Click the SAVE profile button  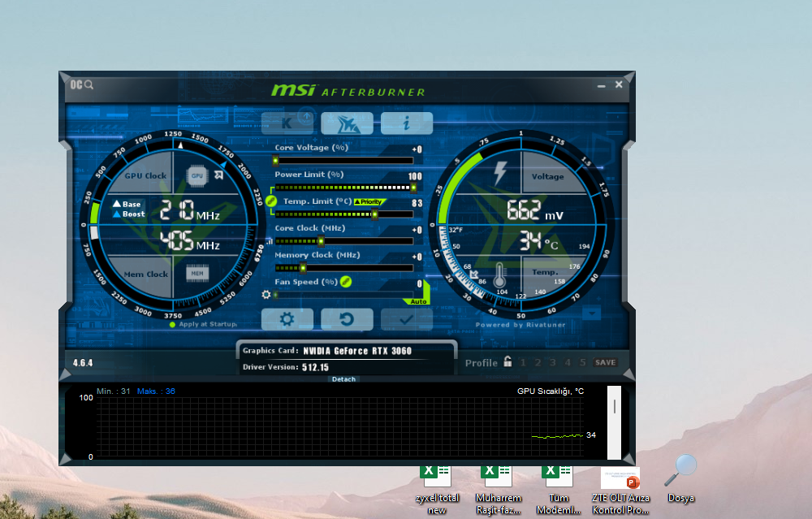point(606,362)
